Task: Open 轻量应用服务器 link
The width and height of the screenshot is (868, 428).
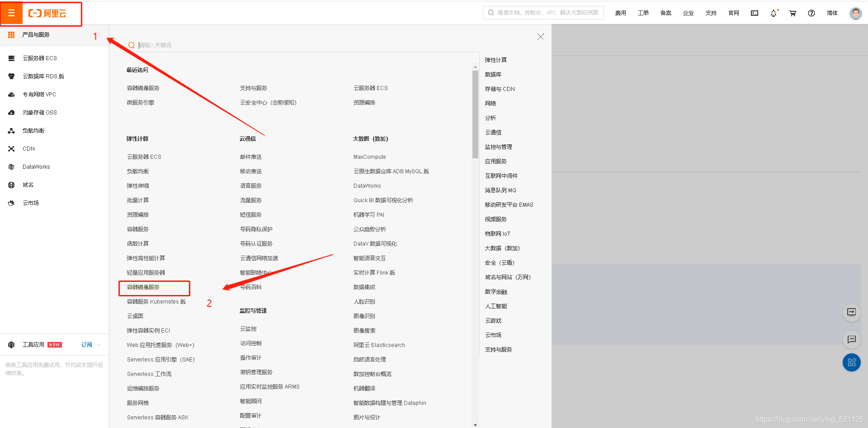Action: (x=146, y=273)
